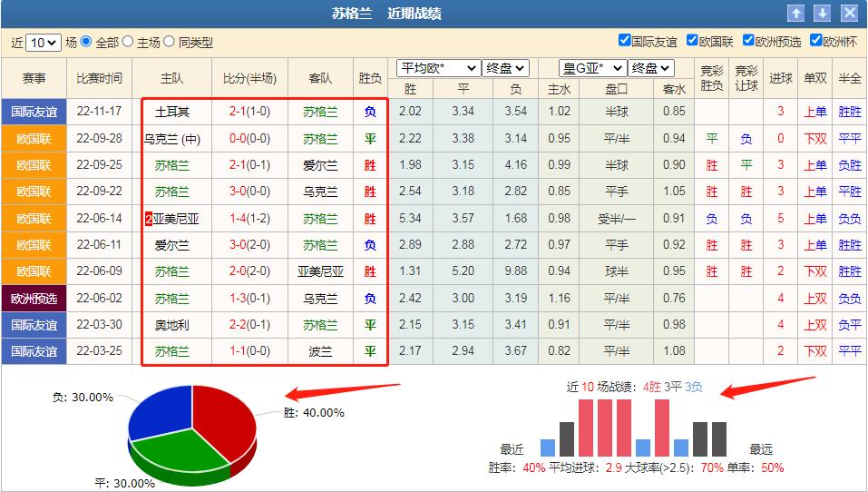Click the 国际友谊 tag for 22-11-17 match
Screen dimensions: 868x492
[34, 112]
